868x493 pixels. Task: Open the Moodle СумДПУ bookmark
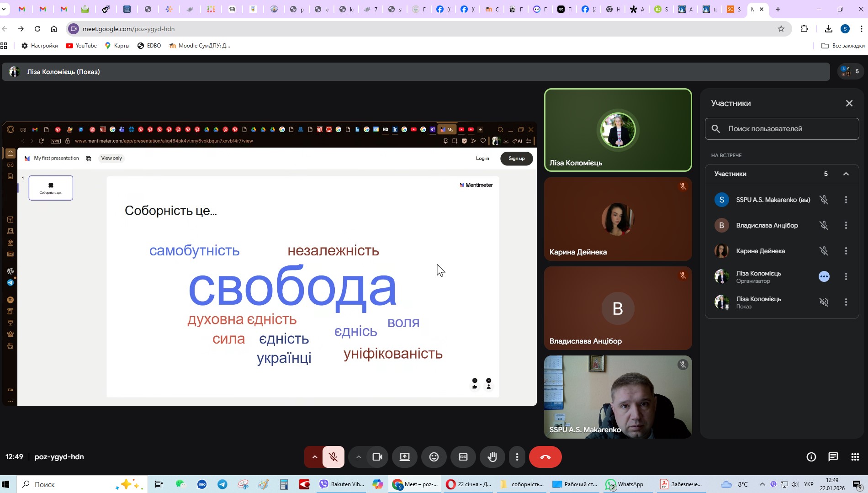pyautogui.click(x=200, y=46)
